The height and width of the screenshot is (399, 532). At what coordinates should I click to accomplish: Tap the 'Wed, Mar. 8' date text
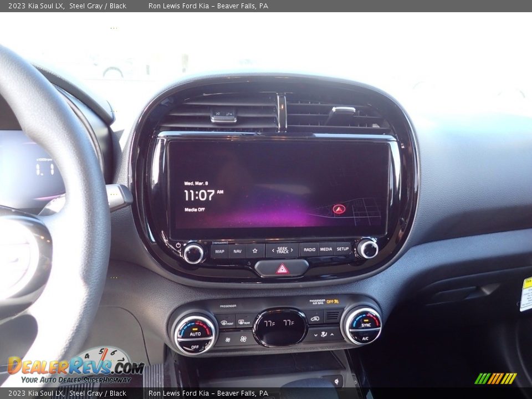[196, 183]
